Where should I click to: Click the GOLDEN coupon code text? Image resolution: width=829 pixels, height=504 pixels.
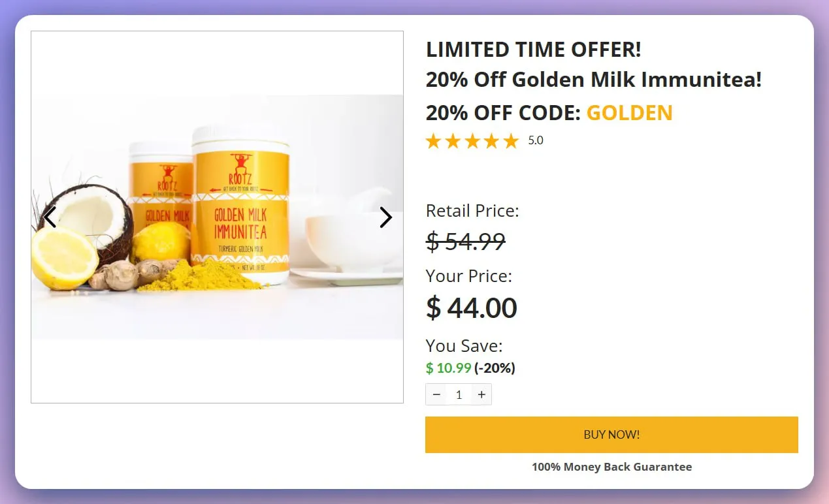(629, 113)
